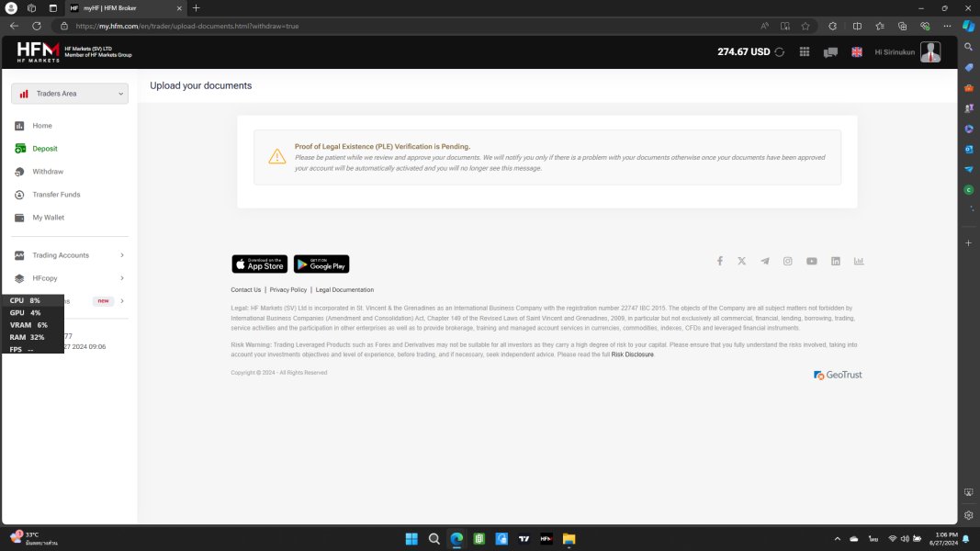Open the Traders Area dropdown
Screen dimensions: 980x551
(x=70, y=94)
